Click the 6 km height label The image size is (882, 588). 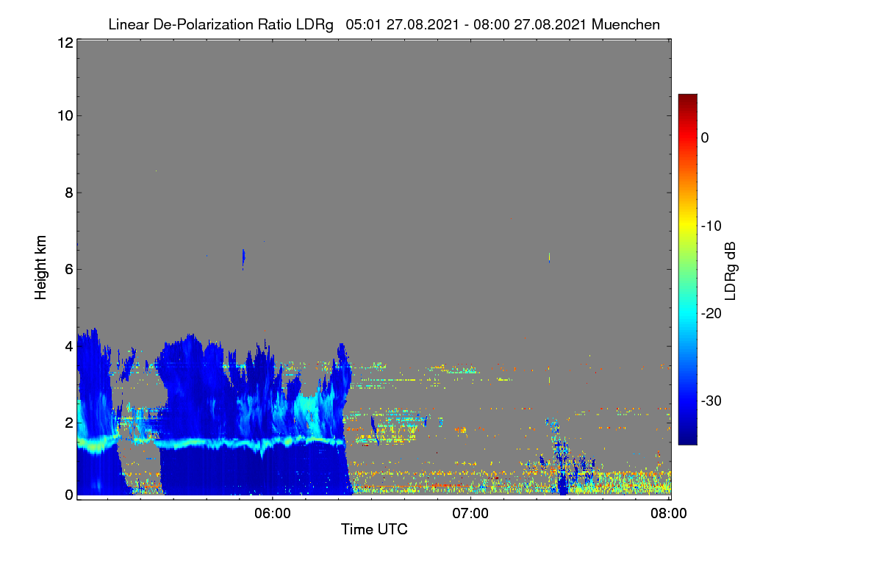pyautogui.click(x=68, y=269)
